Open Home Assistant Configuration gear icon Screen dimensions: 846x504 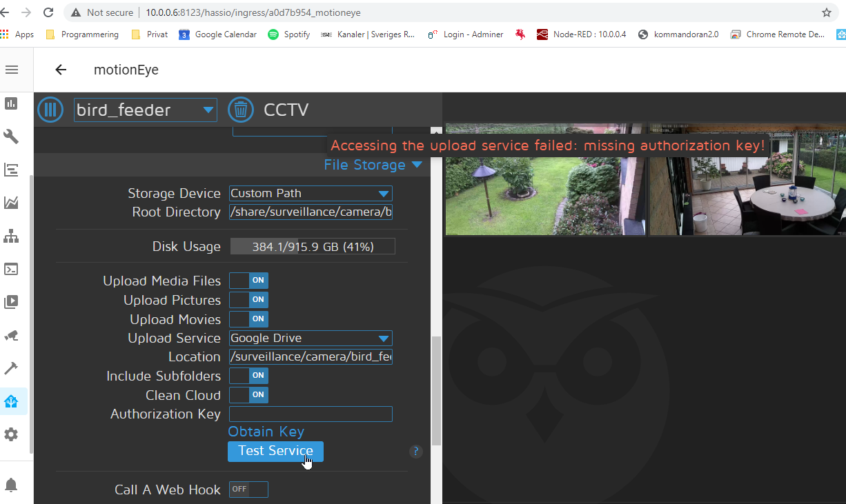pos(11,434)
